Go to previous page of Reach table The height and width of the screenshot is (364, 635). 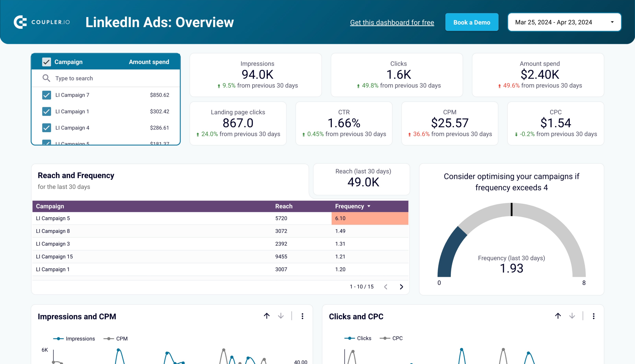coord(386,287)
